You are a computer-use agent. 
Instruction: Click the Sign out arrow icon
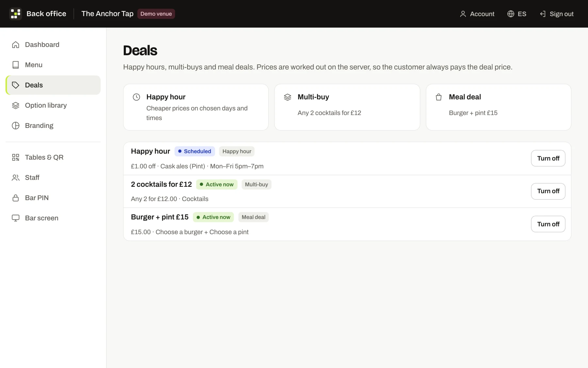[x=543, y=14]
